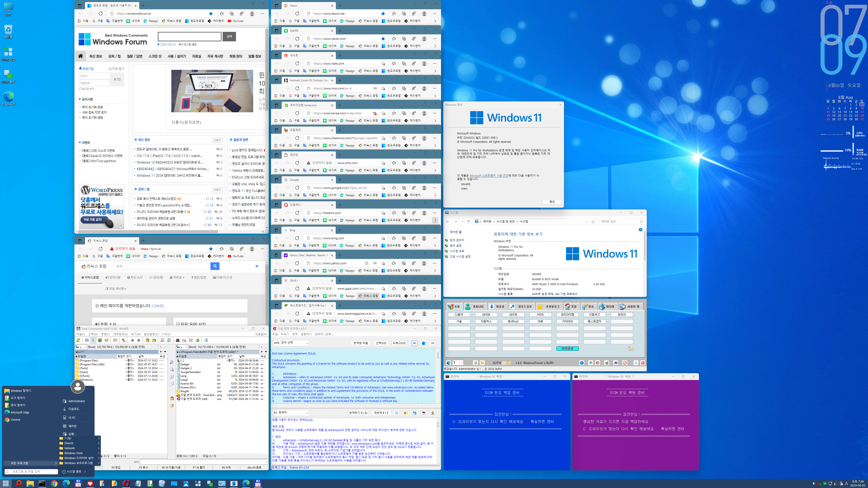Open 비우기 menu in translator window
This screenshot has width=868, height=488.
(285, 334)
